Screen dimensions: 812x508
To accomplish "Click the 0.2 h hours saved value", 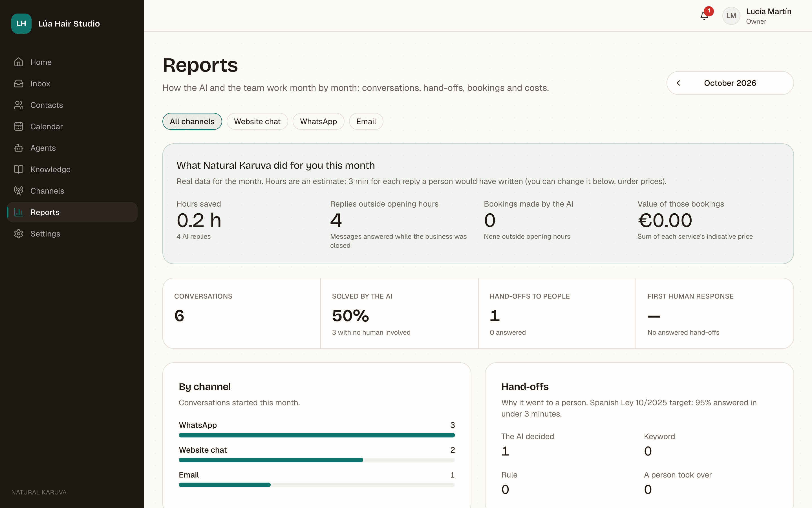I will coord(199,220).
